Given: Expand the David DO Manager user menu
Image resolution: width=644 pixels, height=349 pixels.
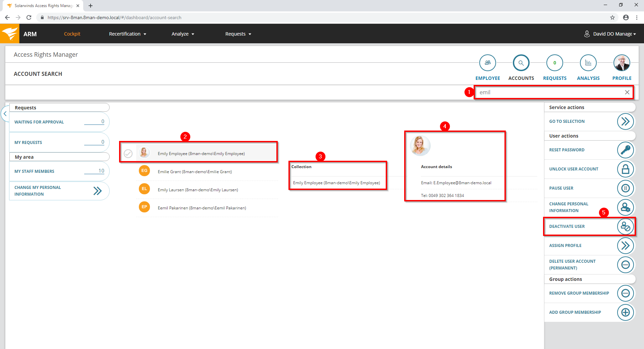Looking at the screenshot, I should [x=610, y=34].
